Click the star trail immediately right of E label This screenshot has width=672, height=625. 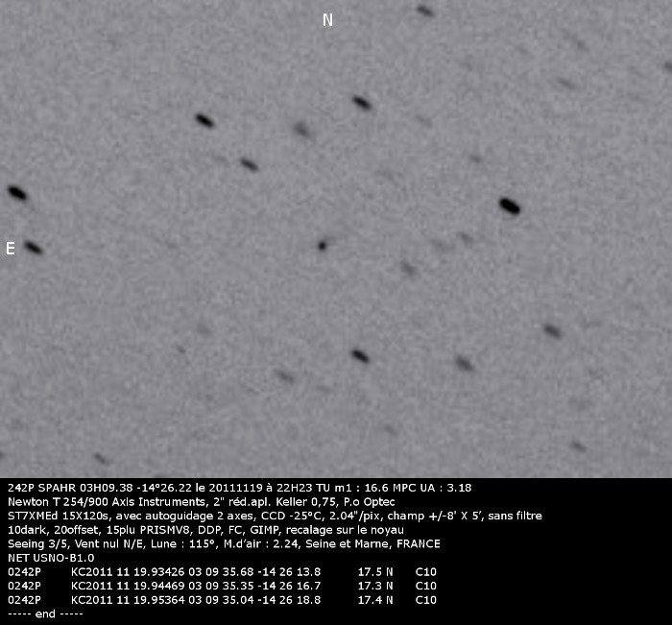[34, 248]
